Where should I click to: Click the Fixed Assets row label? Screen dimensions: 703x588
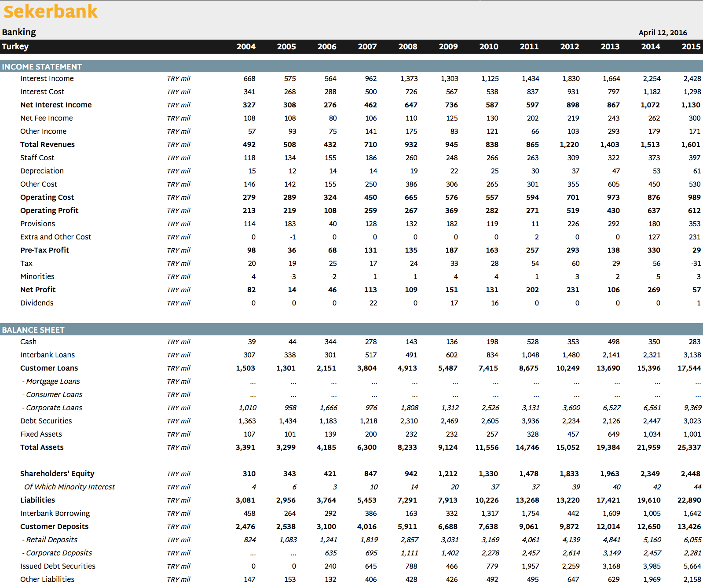pyautogui.click(x=41, y=434)
